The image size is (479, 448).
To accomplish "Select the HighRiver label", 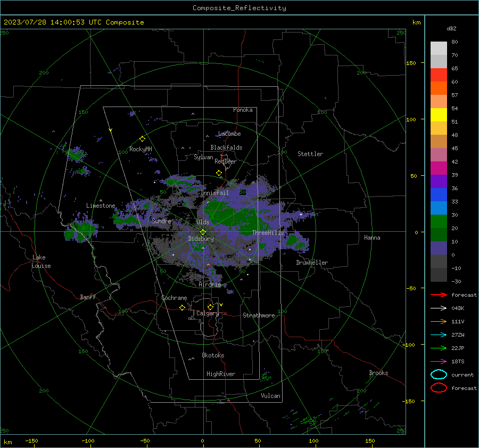I will coord(220,374).
